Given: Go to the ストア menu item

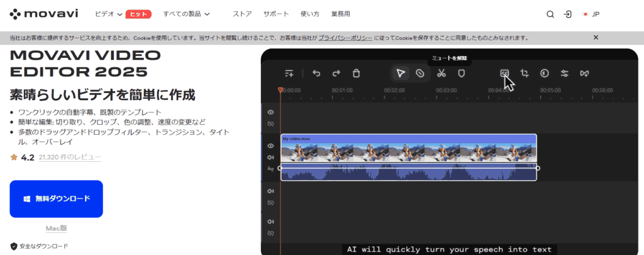Looking at the screenshot, I should click(242, 14).
